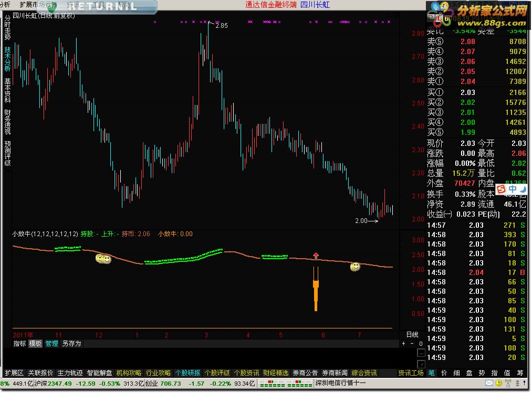The height and width of the screenshot is (393, 532).
Task: Open the 行业攻略 bottom tab
Action: point(159,373)
